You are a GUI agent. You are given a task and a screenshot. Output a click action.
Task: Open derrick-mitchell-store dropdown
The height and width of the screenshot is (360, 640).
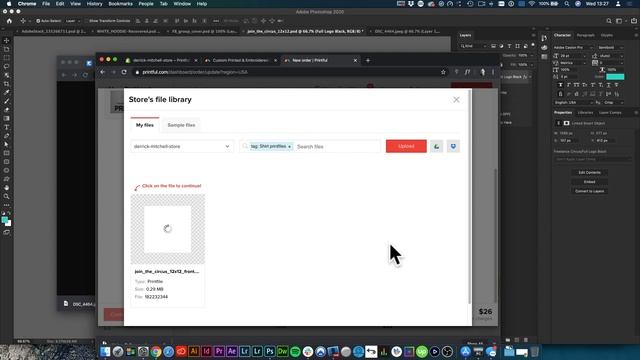point(182,146)
